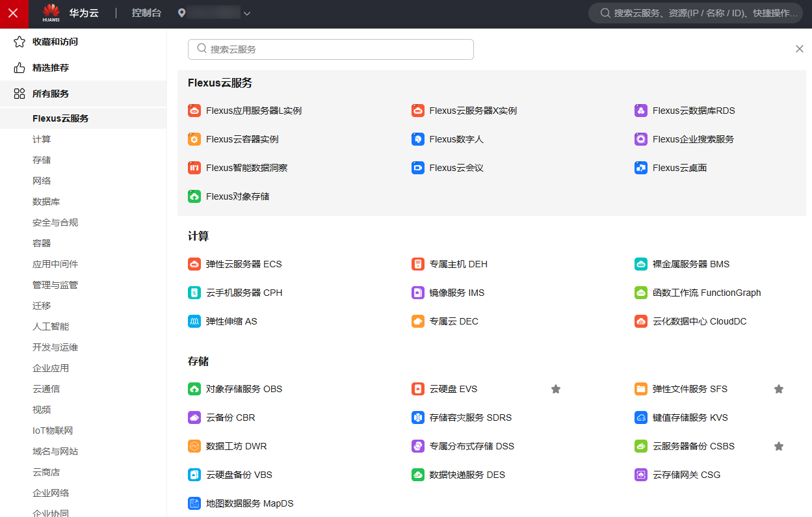Screen dimensions: 812x517
Task: Click the 弹性云服务器 ECS icon
Action: click(194, 264)
